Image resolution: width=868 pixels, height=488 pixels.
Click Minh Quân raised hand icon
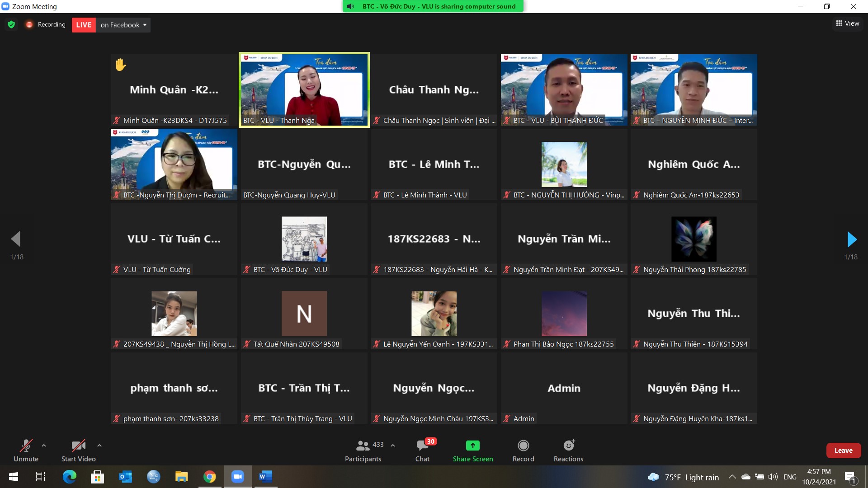pyautogui.click(x=120, y=65)
